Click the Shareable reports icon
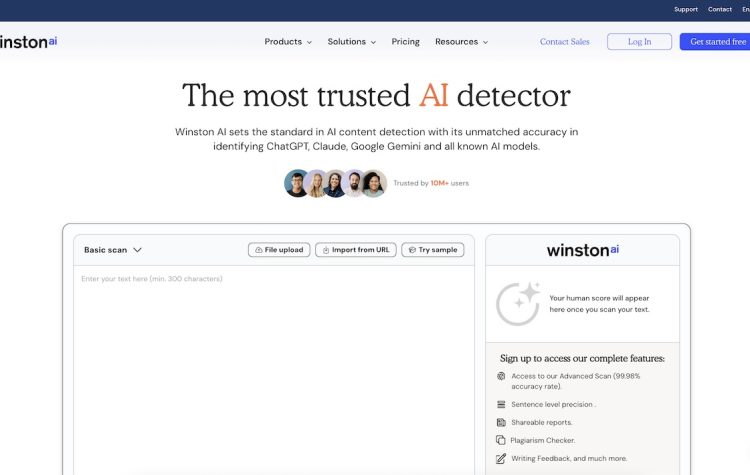 click(501, 422)
